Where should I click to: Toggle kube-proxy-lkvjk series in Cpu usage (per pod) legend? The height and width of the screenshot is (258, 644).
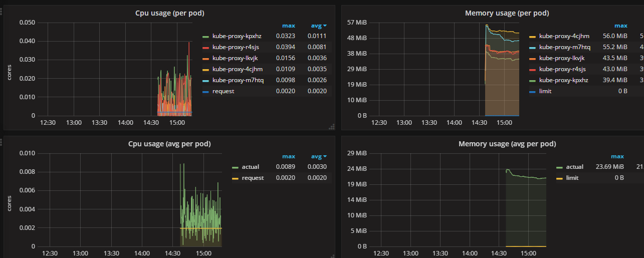(235, 58)
